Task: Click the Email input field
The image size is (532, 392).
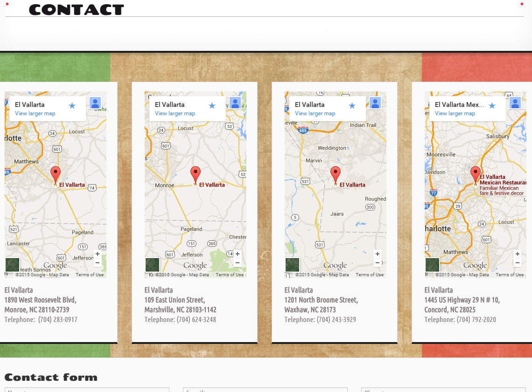Action: 266,390
